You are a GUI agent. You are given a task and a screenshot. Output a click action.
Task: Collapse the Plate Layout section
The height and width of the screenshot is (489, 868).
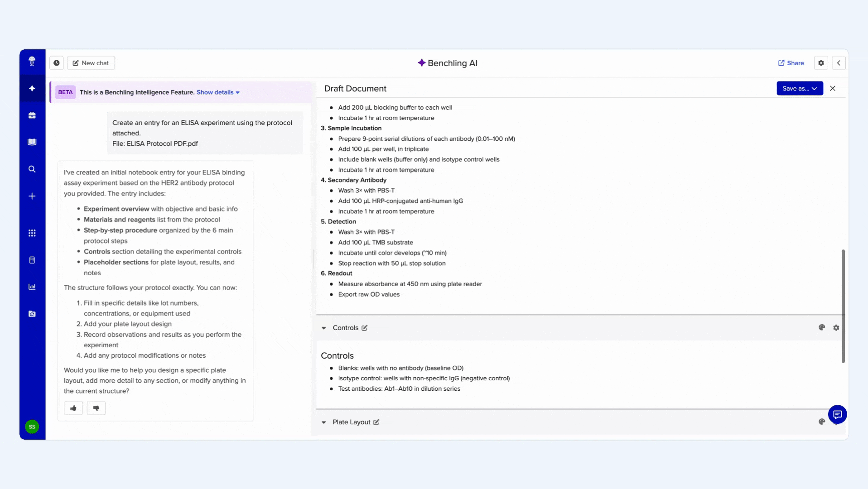[x=324, y=422]
